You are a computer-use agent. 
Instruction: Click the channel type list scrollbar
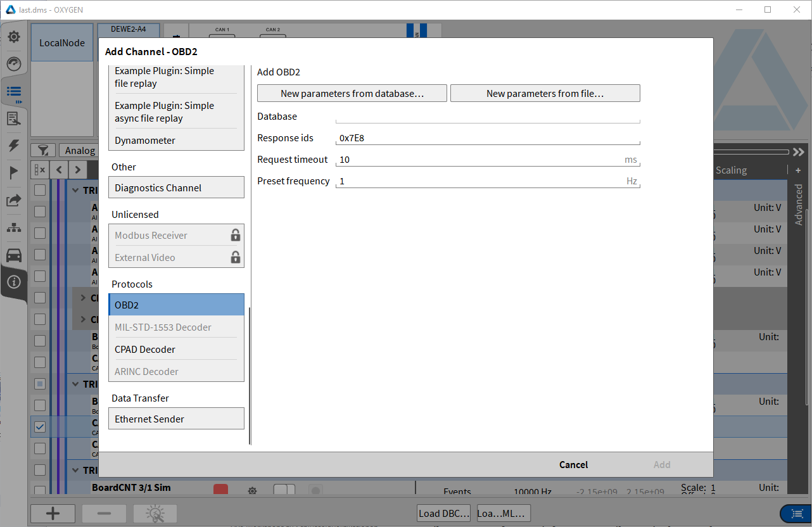tap(250, 376)
